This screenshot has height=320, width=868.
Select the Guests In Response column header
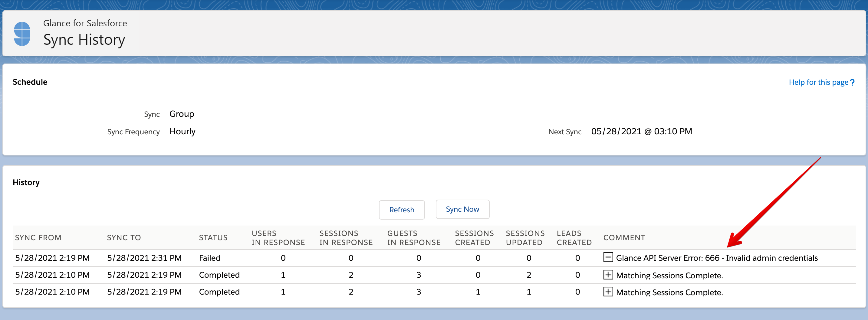coord(413,238)
